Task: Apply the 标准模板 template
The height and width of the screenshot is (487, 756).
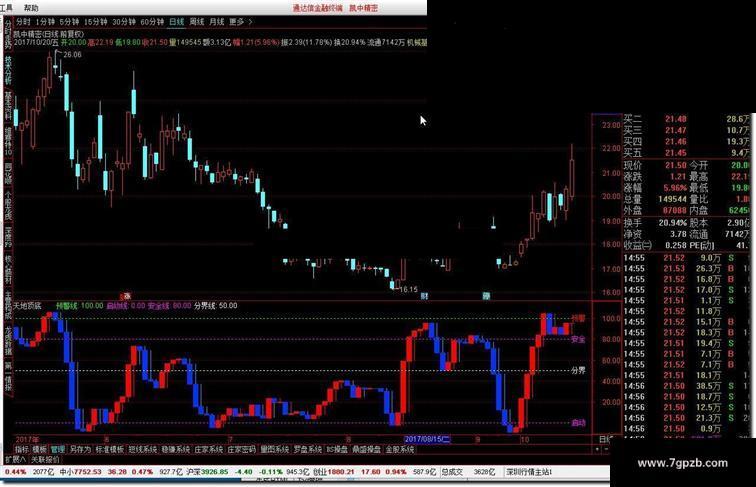Action: pyautogui.click(x=109, y=449)
